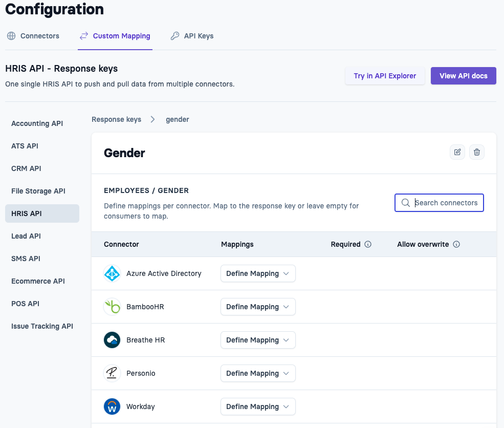504x428 pixels.
Task: Click the trash delete icon for Gender
Action: [x=477, y=152]
